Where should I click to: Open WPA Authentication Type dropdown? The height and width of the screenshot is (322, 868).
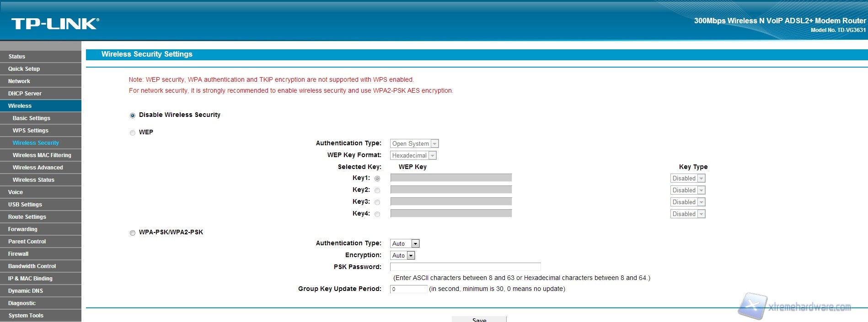[405, 244]
